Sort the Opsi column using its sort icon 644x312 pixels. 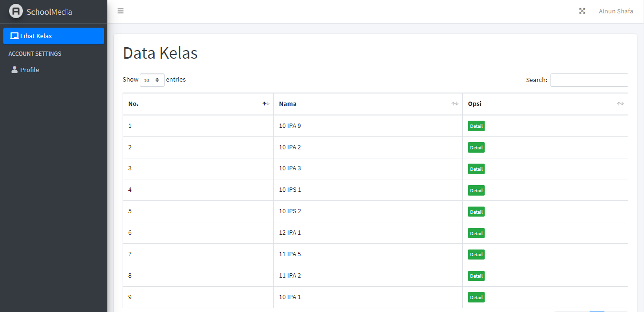click(x=620, y=104)
